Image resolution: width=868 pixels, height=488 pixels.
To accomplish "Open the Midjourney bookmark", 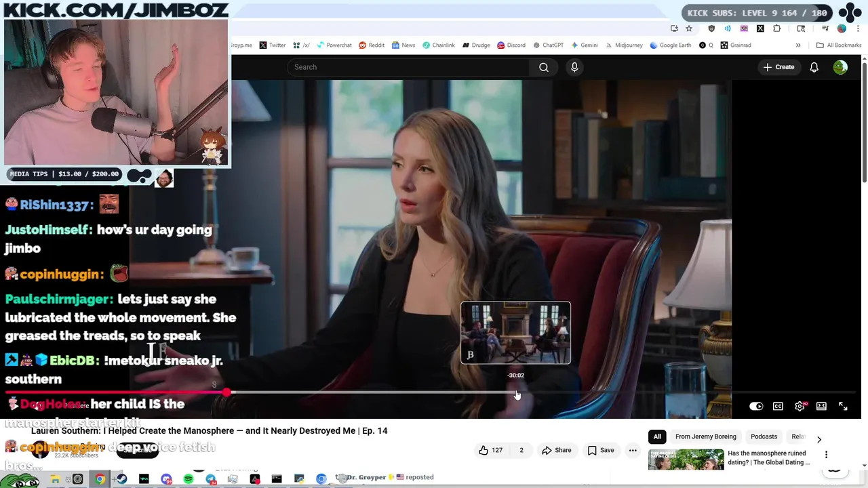I will 624,45.
